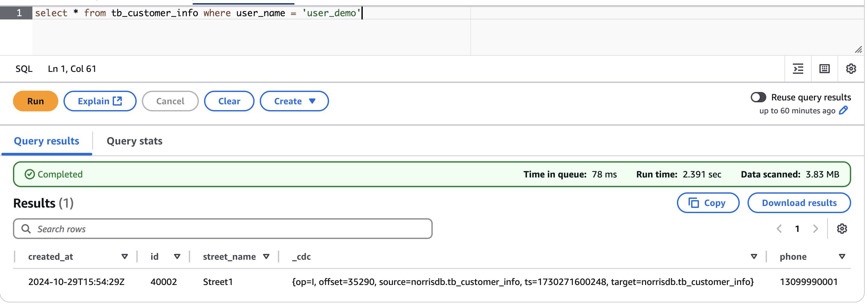Go to next results page arrow
The image size is (868, 307).
pos(815,229)
